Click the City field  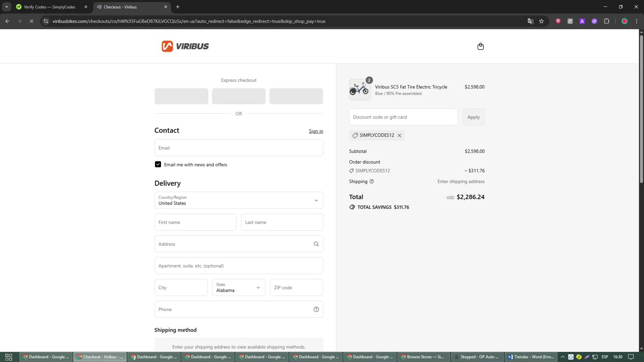click(x=181, y=287)
